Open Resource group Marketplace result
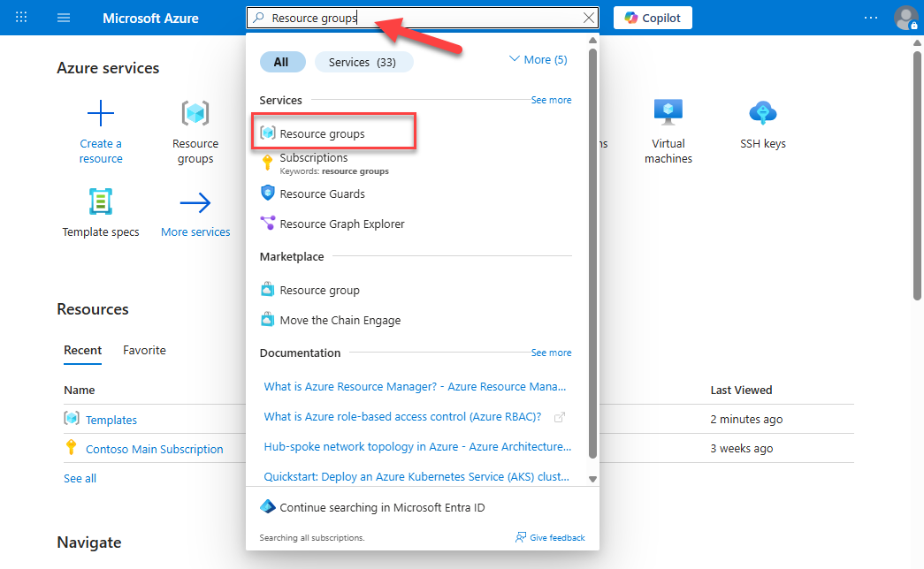Screen dimensions: 924x569 pyautogui.click(x=319, y=291)
